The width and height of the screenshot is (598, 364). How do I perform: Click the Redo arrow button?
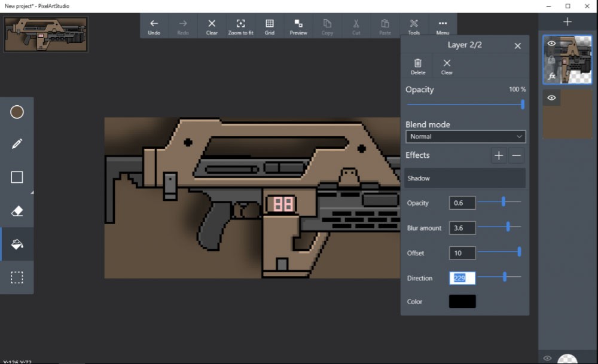tap(183, 27)
